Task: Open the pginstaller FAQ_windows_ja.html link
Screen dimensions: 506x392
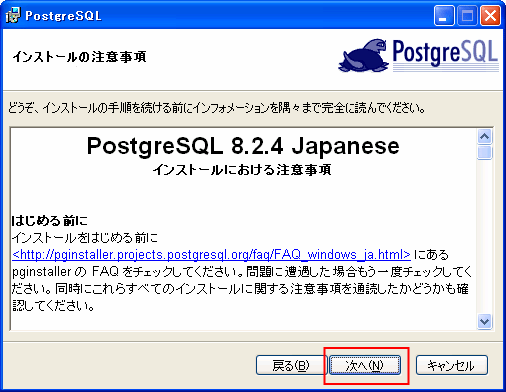Action: [211, 255]
